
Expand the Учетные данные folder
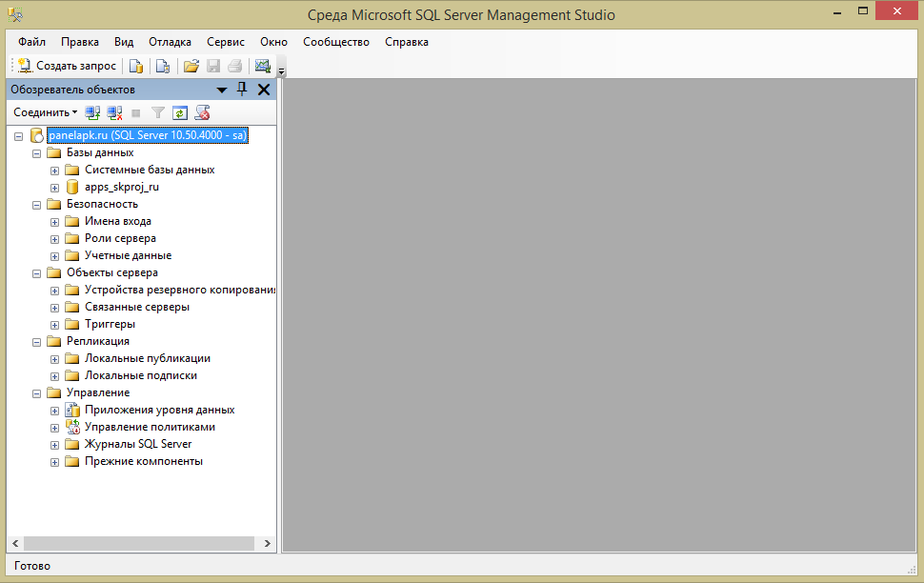pos(55,256)
